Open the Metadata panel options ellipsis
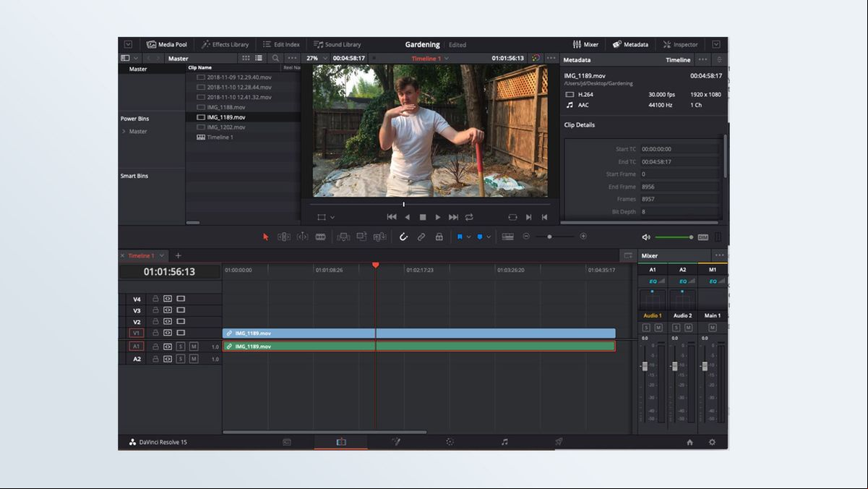 coord(702,60)
